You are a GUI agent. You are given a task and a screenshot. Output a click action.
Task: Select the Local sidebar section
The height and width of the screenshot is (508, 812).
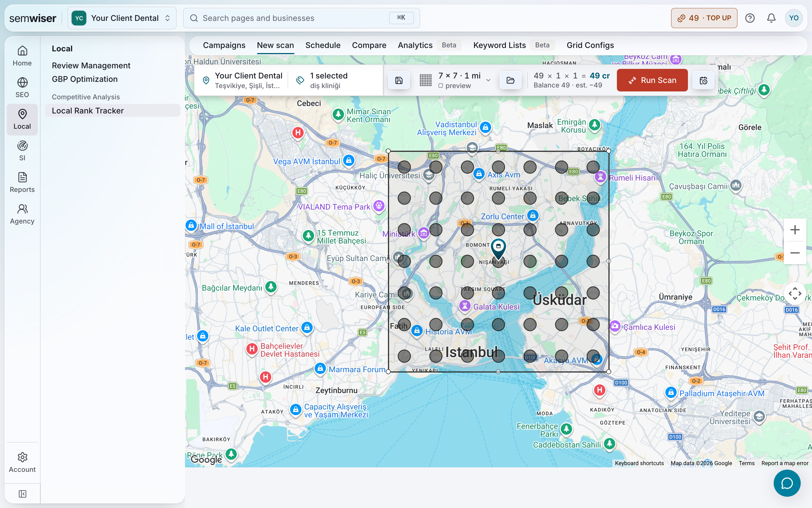tap(22, 119)
